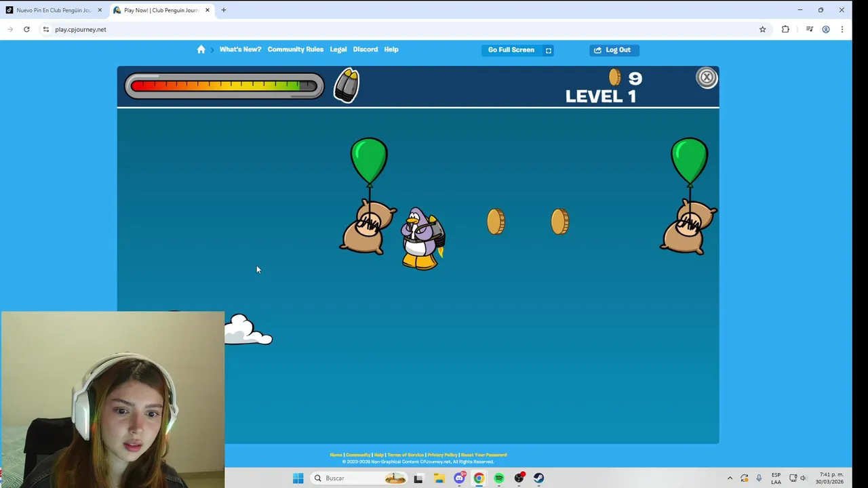Click the Go Full Screen expand icon
This screenshot has width=868, height=488.
[x=549, y=50]
